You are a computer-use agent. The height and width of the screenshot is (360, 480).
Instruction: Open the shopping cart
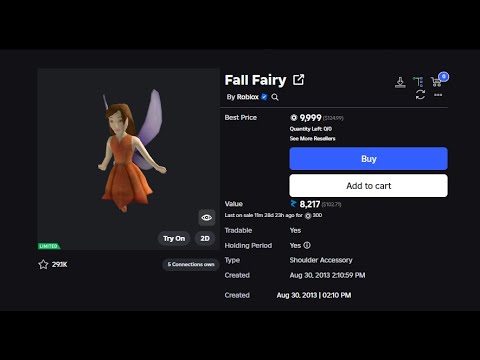click(436, 82)
